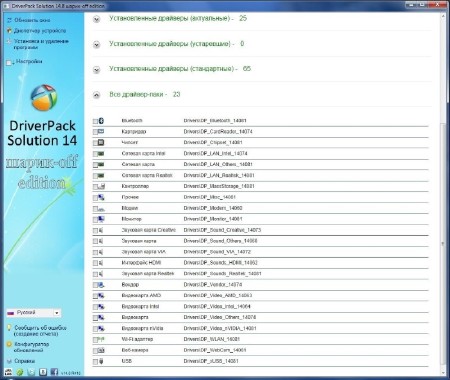Click the Wi-Fi адаптер row label

(137, 339)
